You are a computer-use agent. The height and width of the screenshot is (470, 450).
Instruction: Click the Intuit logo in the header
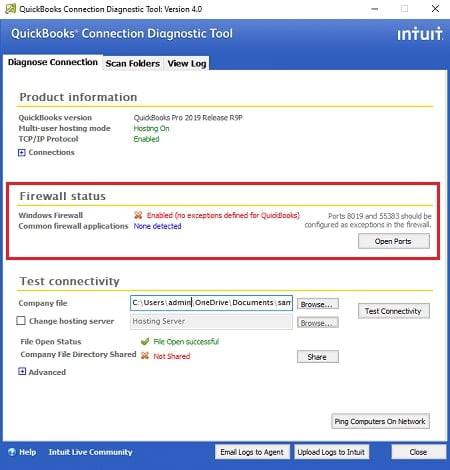pos(420,34)
